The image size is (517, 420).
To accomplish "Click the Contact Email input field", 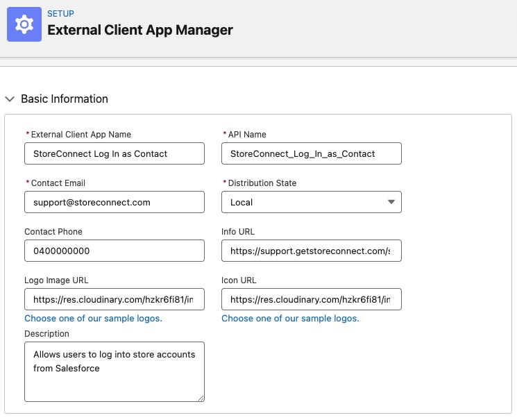I will 115,202.
